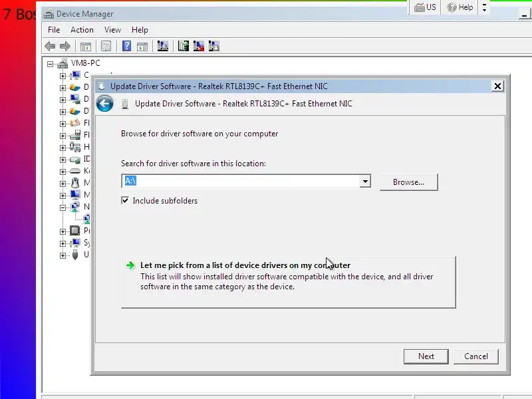Screen dimensions: 532x399
Task: Select the Mice category mouse icon
Action: point(75,183)
